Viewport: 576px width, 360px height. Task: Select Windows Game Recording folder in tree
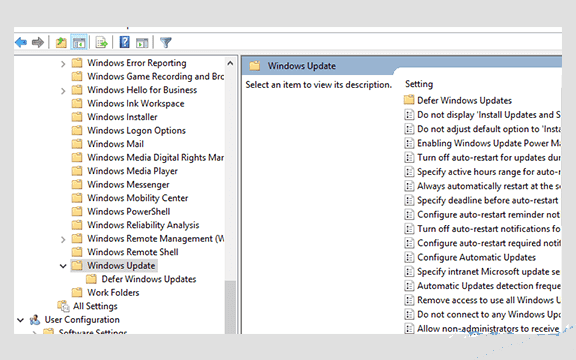(x=148, y=76)
